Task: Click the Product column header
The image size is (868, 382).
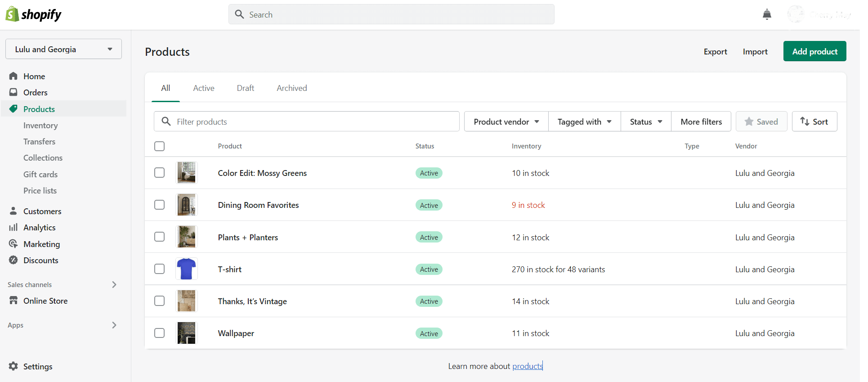Action: coord(230,146)
